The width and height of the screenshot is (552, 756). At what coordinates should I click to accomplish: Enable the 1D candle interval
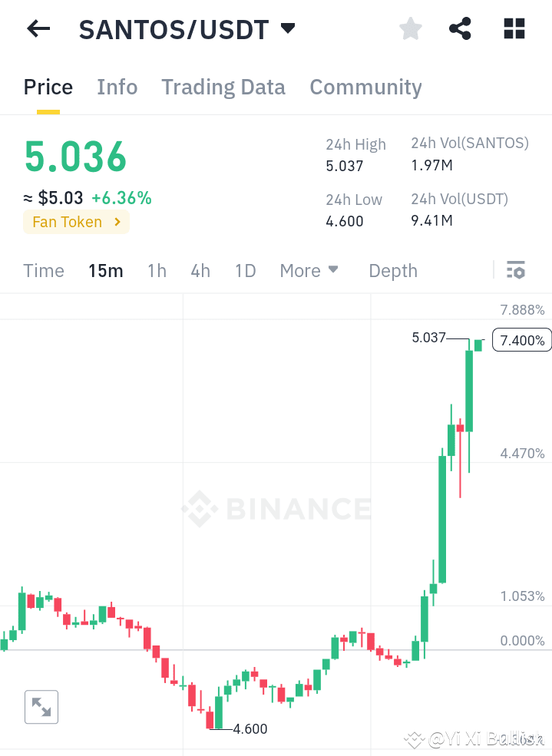pos(245,270)
